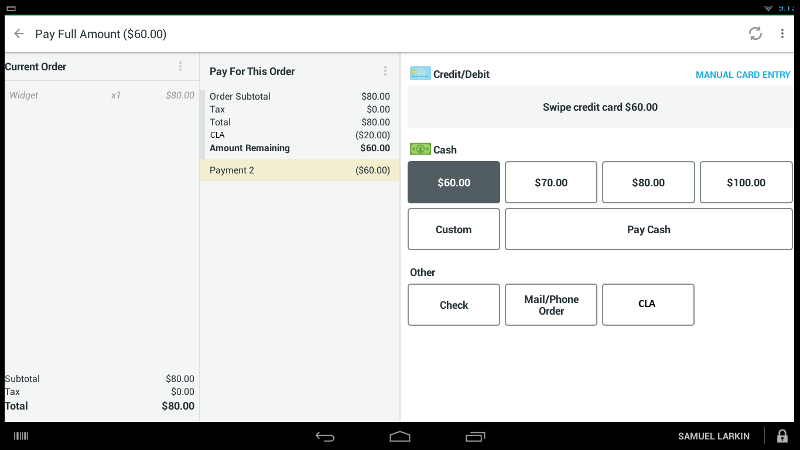Tap the Android home navigation button
This screenshot has width=800, height=450.
point(400,436)
